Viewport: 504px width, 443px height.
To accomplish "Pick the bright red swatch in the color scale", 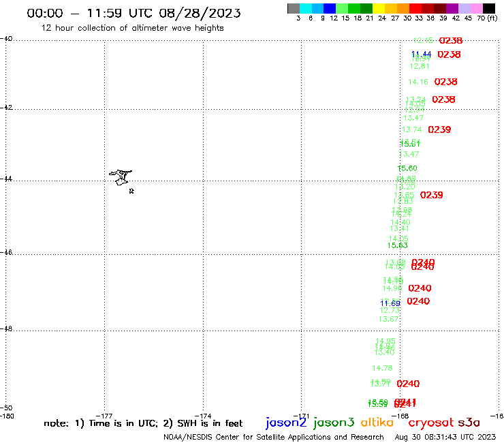I will (x=415, y=8).
